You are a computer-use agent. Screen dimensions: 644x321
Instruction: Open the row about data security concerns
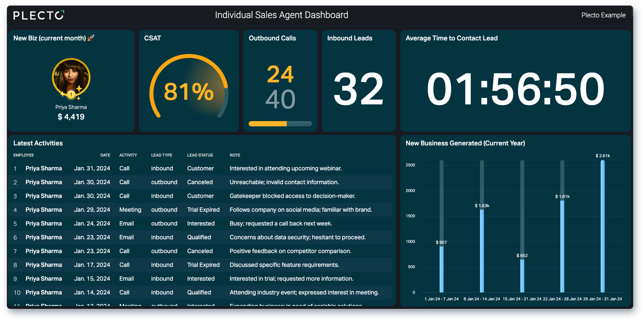point(200,237)
